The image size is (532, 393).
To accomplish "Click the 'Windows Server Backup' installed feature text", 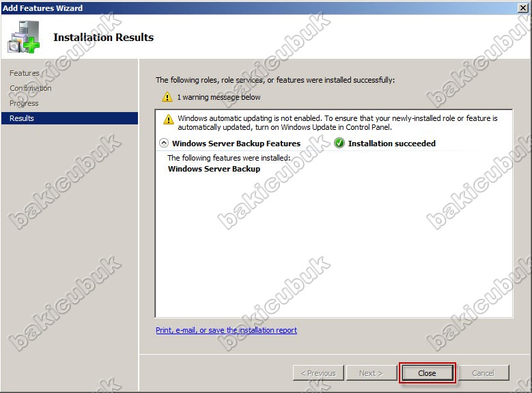I will [214, 169].
